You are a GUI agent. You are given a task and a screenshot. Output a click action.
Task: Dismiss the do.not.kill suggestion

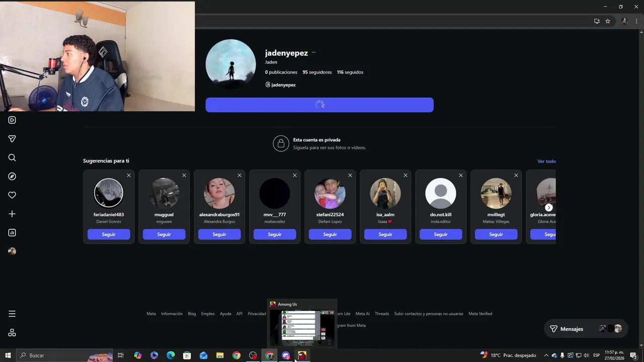tap(461, 175)
